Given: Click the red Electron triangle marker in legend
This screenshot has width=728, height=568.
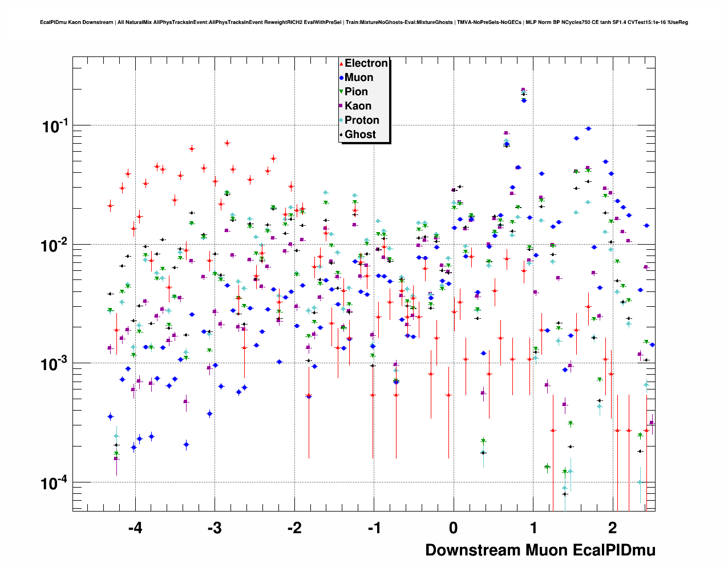Looking at the screenshot, I should [x=341, y=64].
